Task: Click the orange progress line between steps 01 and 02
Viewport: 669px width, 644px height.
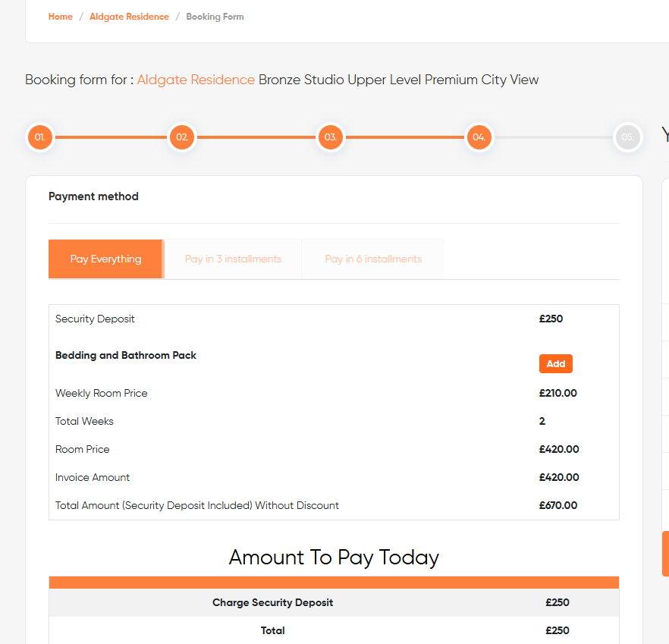Action: pos(111,137)
